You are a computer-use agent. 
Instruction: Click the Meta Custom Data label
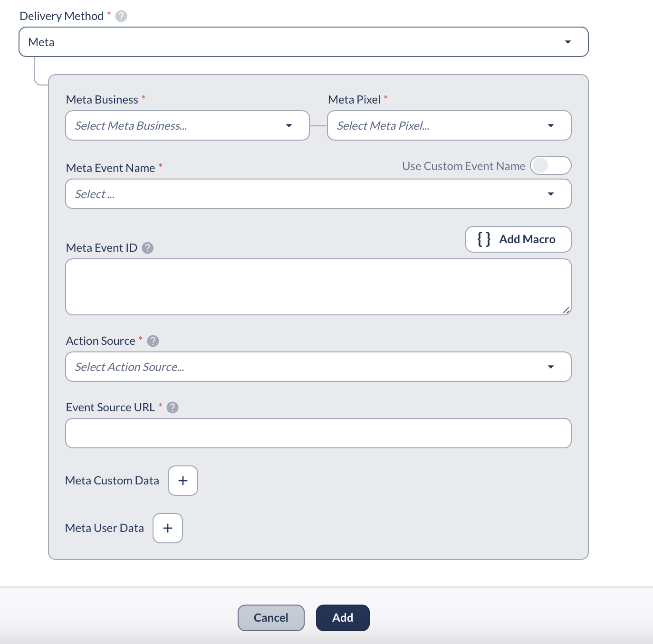coord(112,481)
